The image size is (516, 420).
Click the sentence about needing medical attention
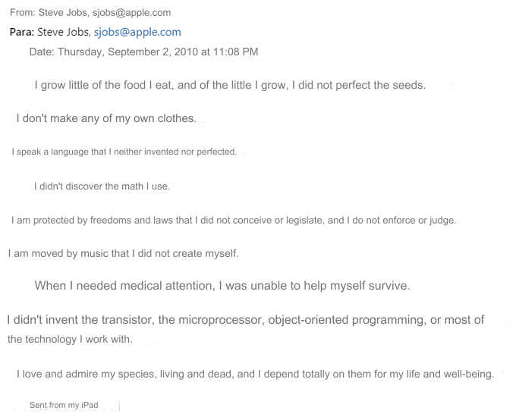[222, 286]
